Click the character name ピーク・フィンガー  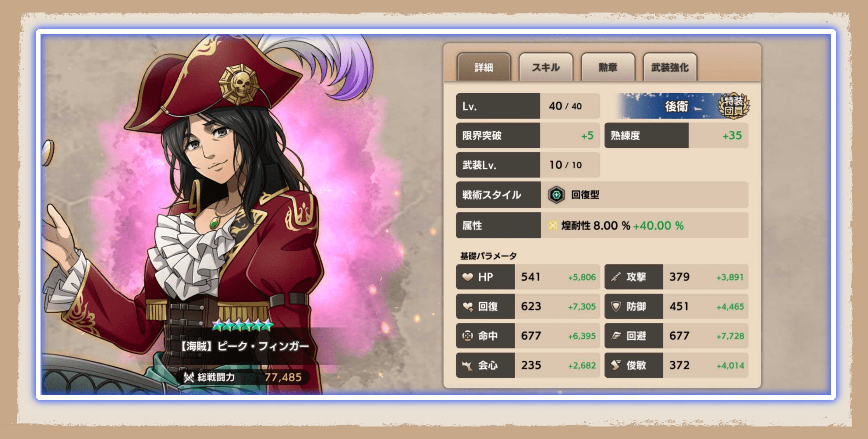(263, 346)
